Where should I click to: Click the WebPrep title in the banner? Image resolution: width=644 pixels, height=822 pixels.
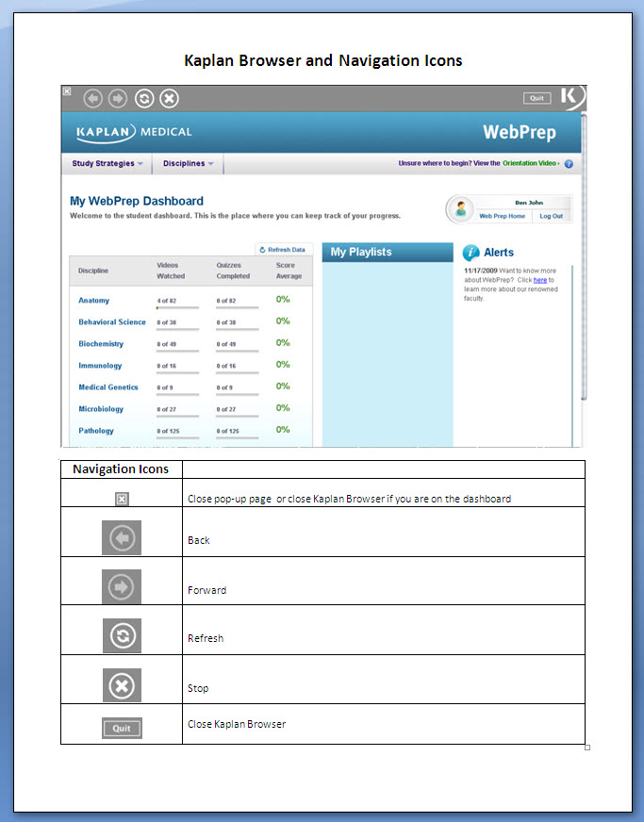click(x=520, y=132)
